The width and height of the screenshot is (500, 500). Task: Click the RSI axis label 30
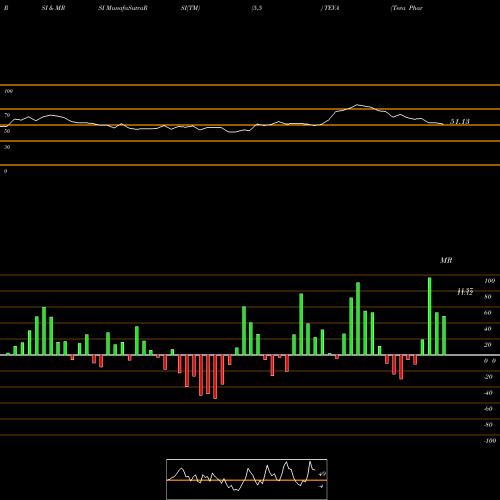pos(7,147)
